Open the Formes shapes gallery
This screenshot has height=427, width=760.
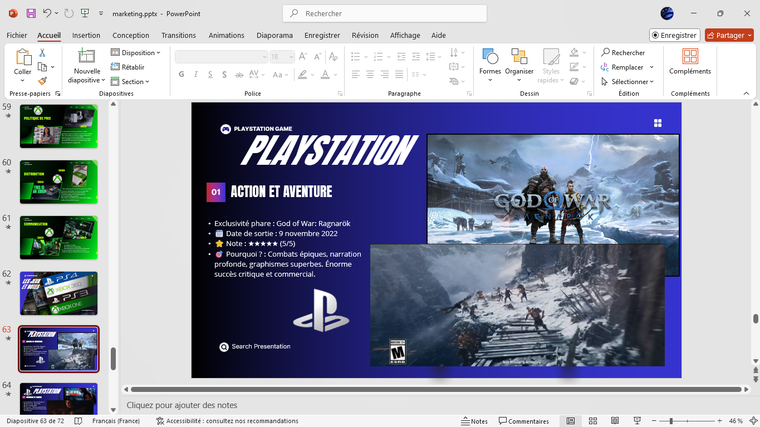[490, 60]
